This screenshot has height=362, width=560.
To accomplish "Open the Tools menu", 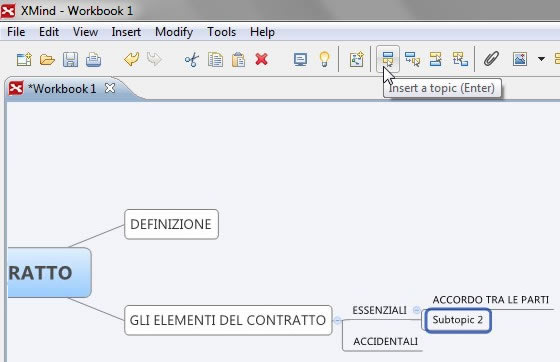I will (x=221, y=32).
